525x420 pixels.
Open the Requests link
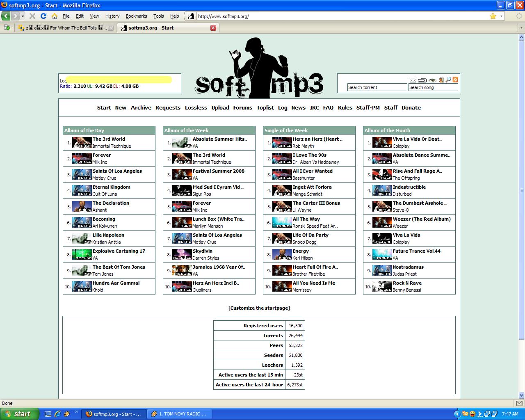click(x=168, y=107)
